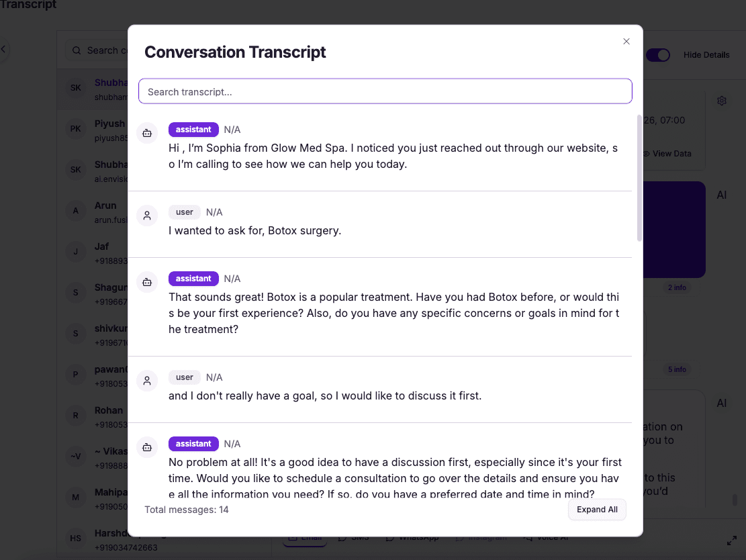Click the eye icon beside View Data

click(646, 153)
